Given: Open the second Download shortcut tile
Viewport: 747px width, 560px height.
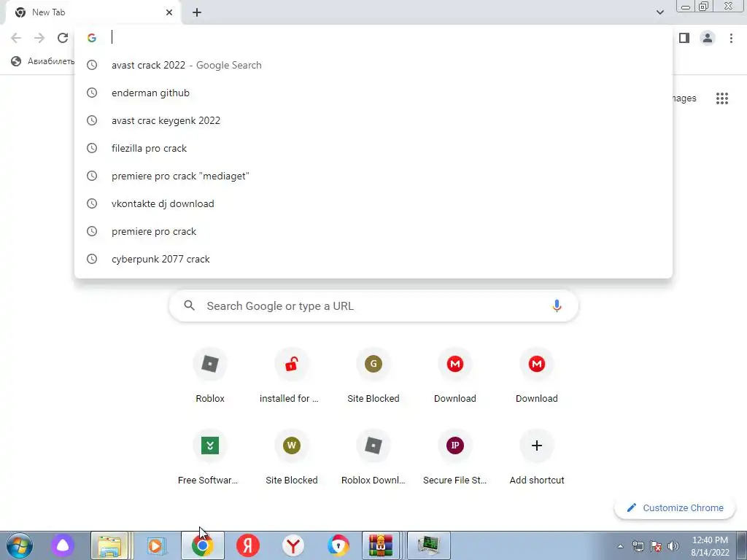Looking at the screenshot, I should (536, 376).
